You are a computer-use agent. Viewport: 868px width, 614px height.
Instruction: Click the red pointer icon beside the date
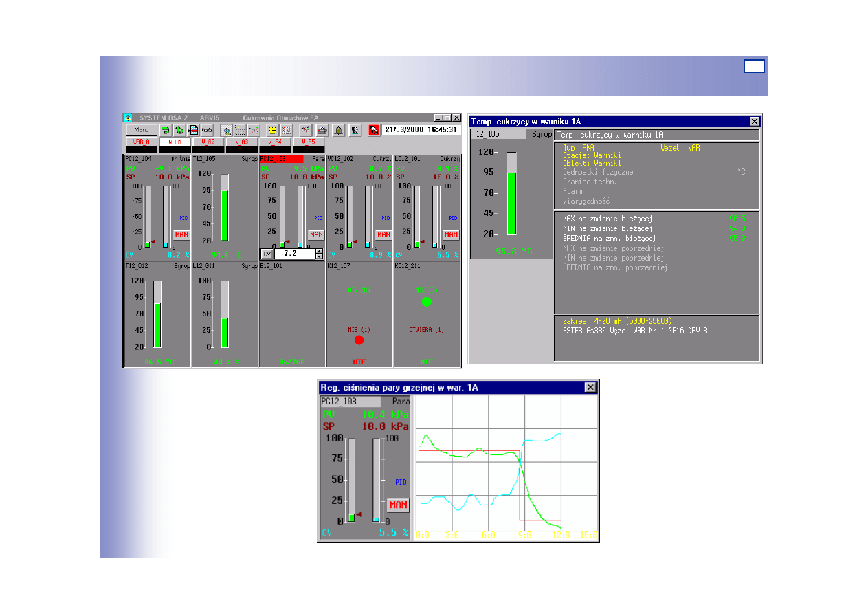(374, 129)
